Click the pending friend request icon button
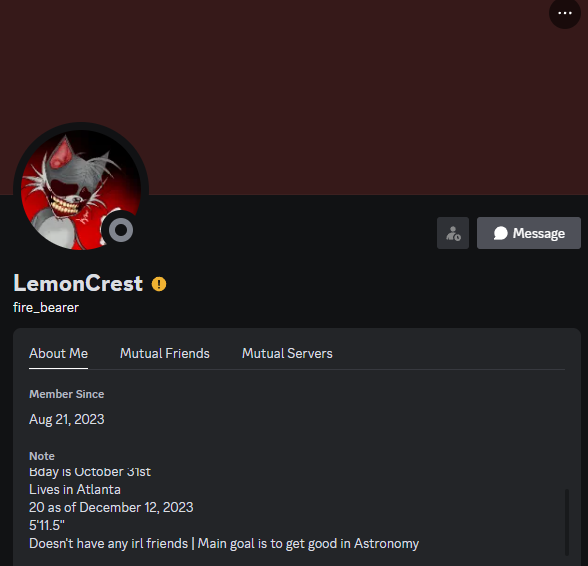This screenshot has width=588, height=566. (453, 233)
